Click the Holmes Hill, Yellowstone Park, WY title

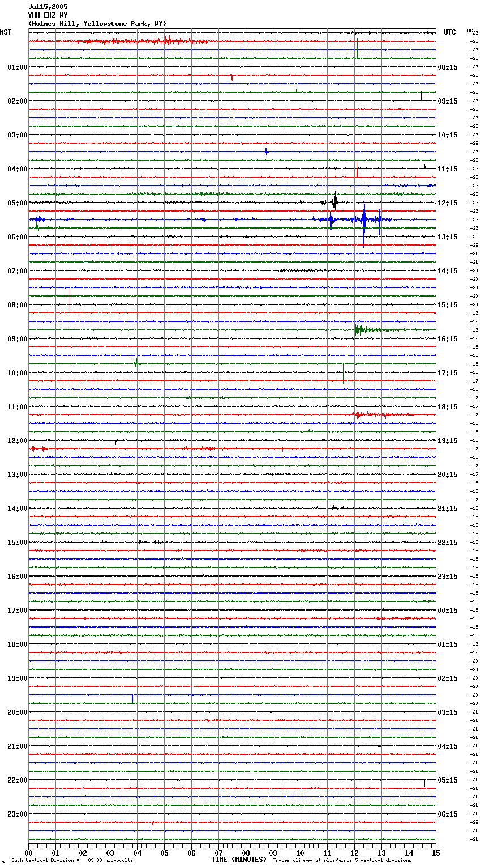97,24
